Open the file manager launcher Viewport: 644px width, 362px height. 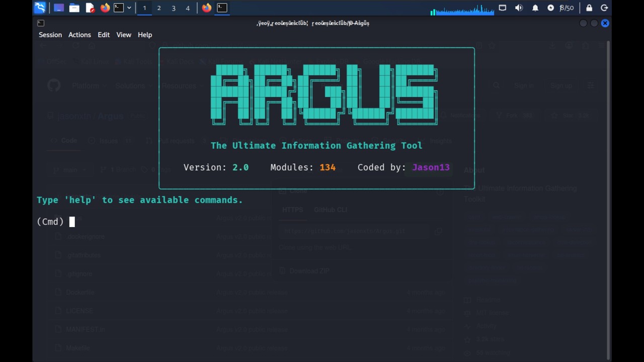(74, 8)
